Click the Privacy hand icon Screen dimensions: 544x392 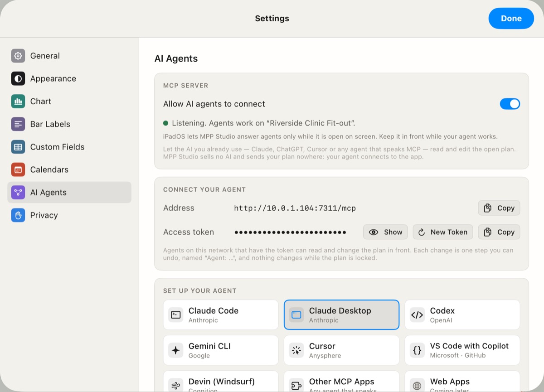point(18,215)
